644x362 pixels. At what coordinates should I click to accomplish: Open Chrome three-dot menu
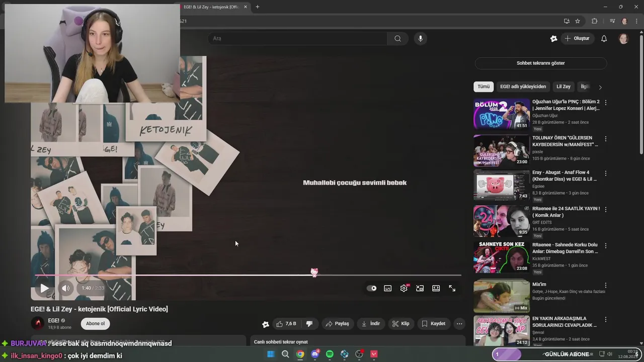pyautogui.click(x=637, y=21)
